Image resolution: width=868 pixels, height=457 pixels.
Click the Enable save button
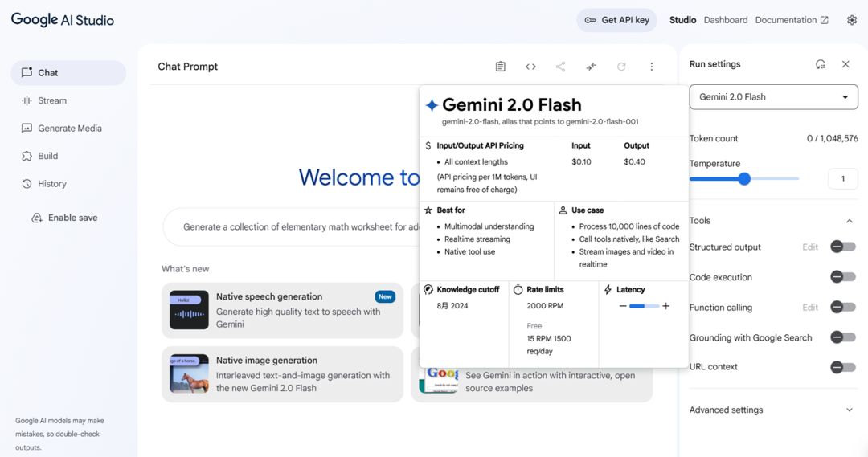tap(65, 218)
